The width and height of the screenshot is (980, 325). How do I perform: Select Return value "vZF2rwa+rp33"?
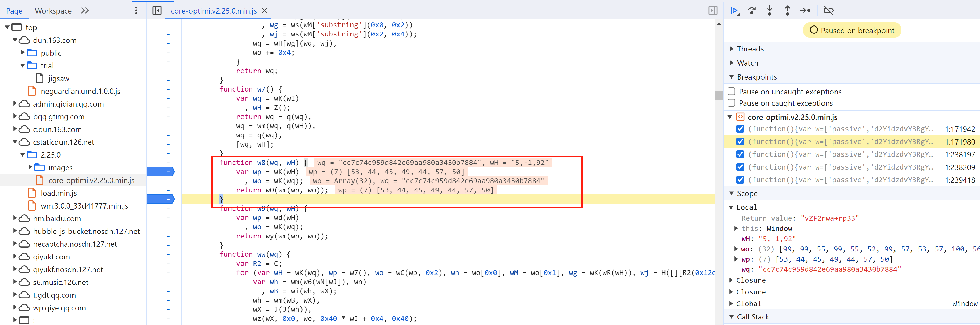point(830,218)
